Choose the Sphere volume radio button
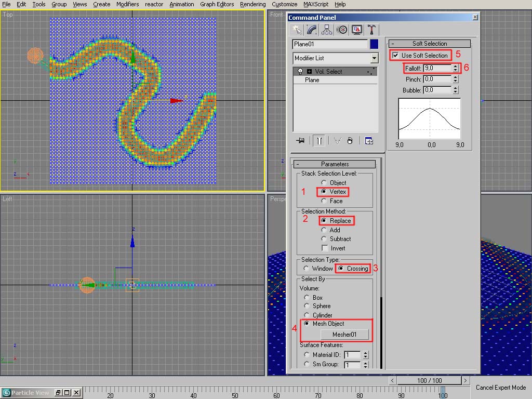 (307, 307)
